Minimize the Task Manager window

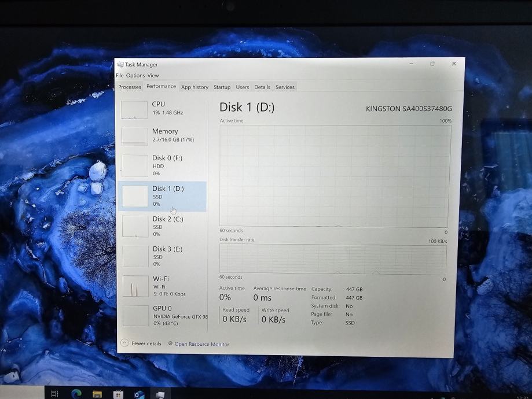pos(411,64)
